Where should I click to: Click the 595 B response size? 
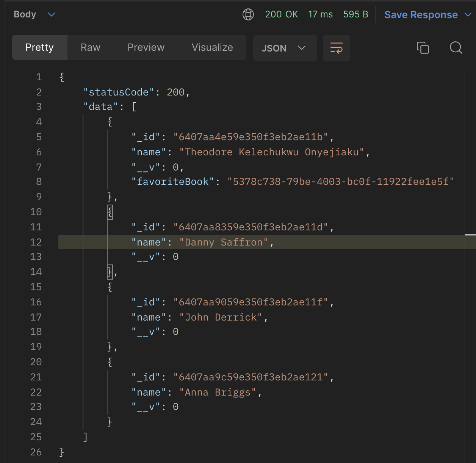tap(356, 14)
